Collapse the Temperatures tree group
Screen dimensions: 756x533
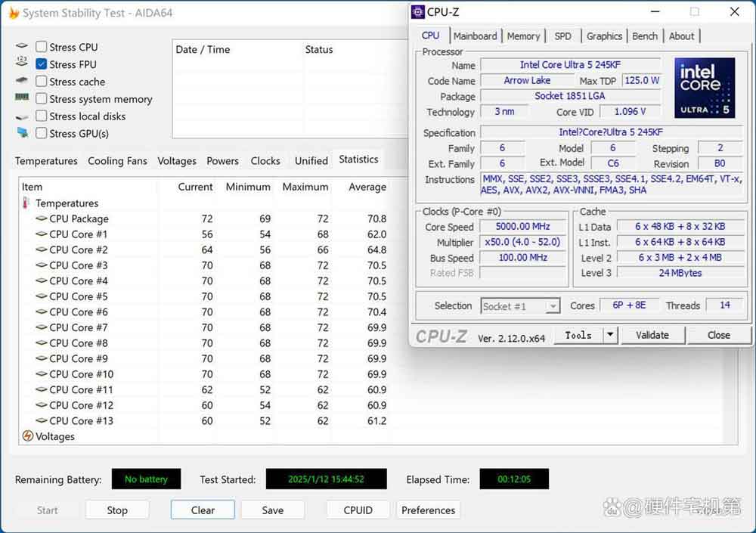(67, 203)
